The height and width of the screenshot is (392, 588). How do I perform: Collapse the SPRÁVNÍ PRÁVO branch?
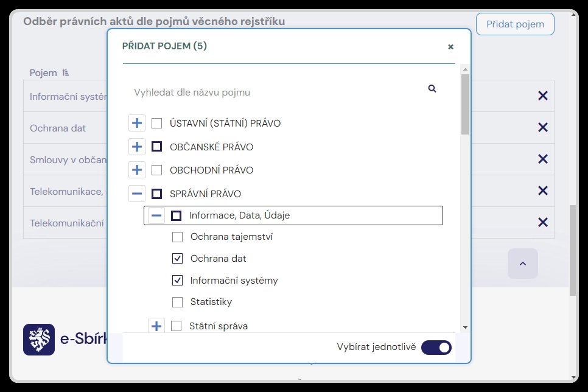point(138,194)
